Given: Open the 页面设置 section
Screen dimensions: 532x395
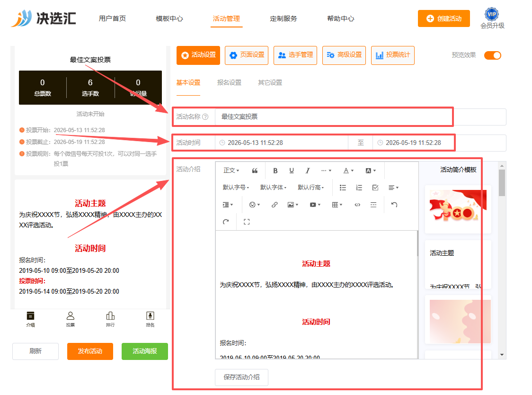Looking at the screenshot, I should (x=247, y=55).
